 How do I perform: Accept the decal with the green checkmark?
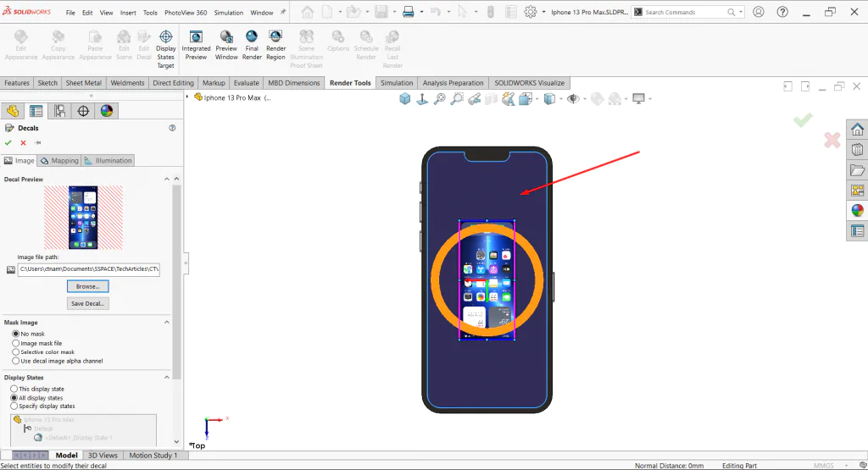pos(8,142)
